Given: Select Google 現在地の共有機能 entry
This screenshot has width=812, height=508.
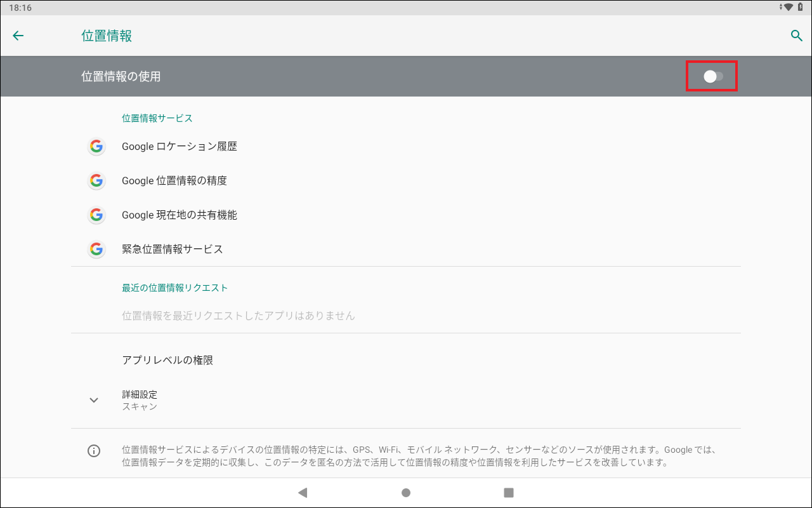Looking at the screenshot, I should coord(180,215).
